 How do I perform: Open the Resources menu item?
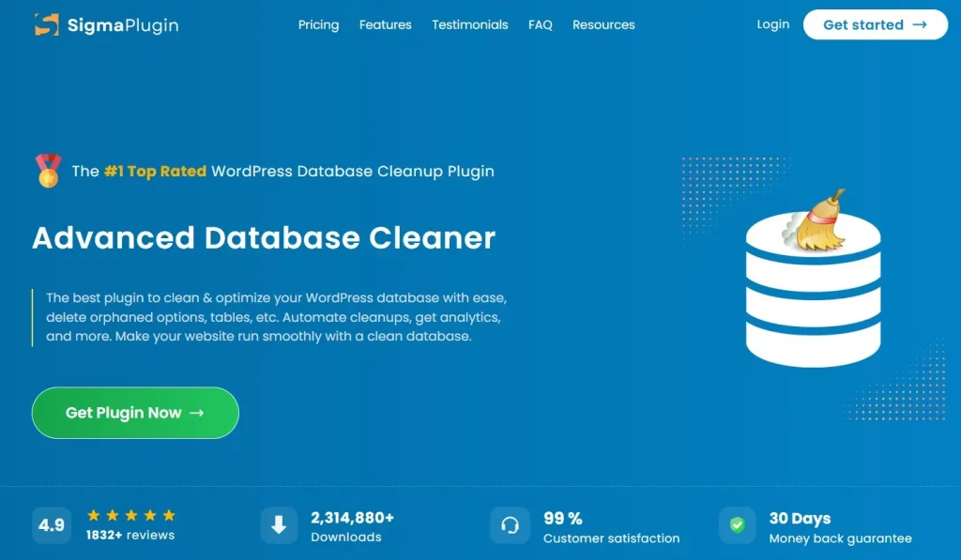tap(603, 24)
